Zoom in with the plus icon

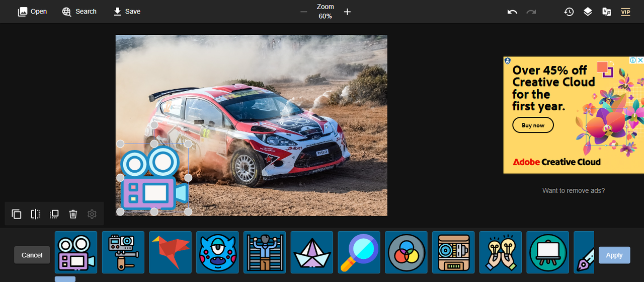click(347, 12)
